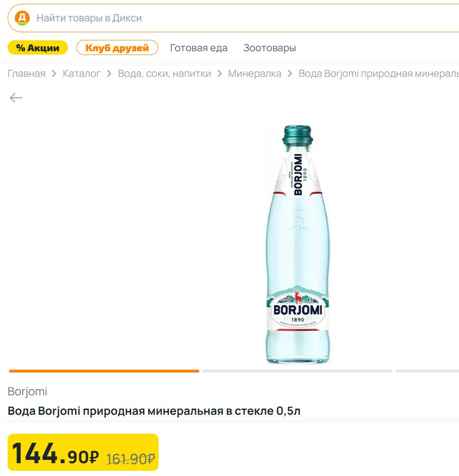
Task: Switch to the third image slider indicator
Action: pyautogui.click(x=427, y=371)
